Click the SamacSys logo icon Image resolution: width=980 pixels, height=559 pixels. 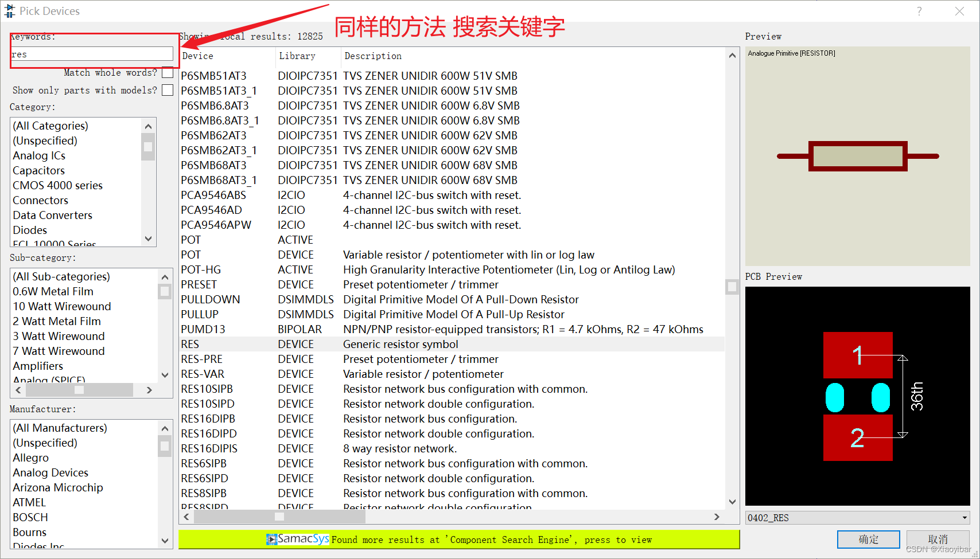(272, 540)
